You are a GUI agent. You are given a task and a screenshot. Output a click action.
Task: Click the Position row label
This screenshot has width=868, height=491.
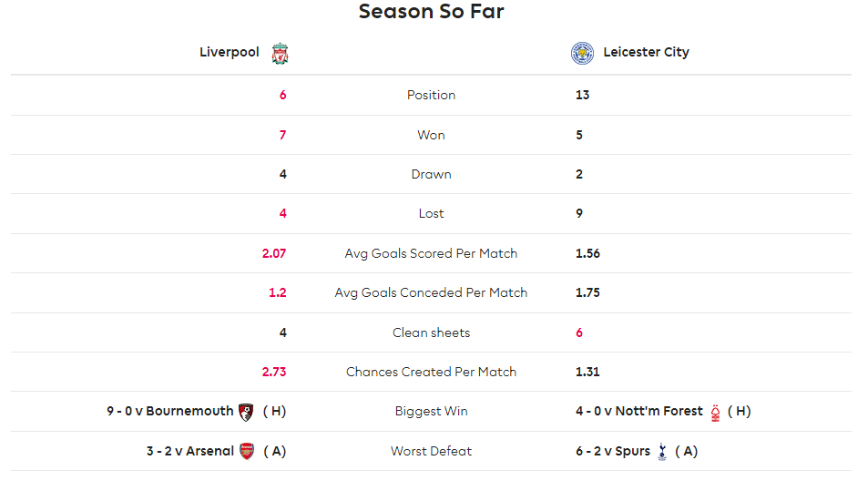(x=431, y=96)
